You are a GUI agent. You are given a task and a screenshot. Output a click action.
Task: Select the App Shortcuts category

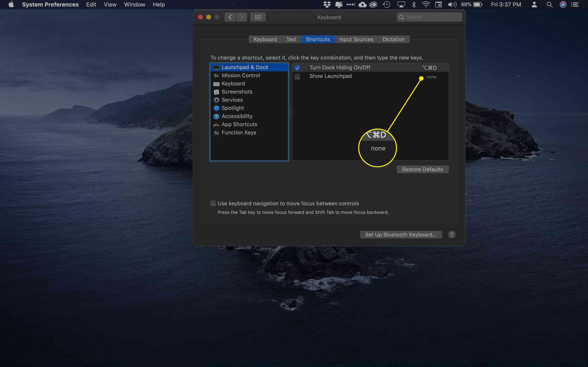pyautogui.click(x=239, y=124)
